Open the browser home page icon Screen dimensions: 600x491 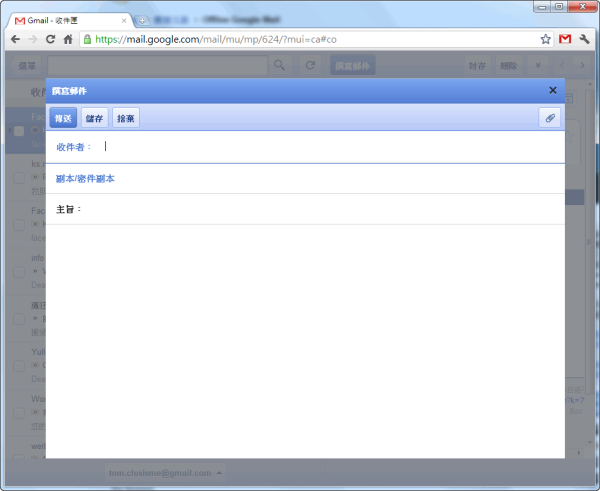pyautogui.click(x=68, y=39)
